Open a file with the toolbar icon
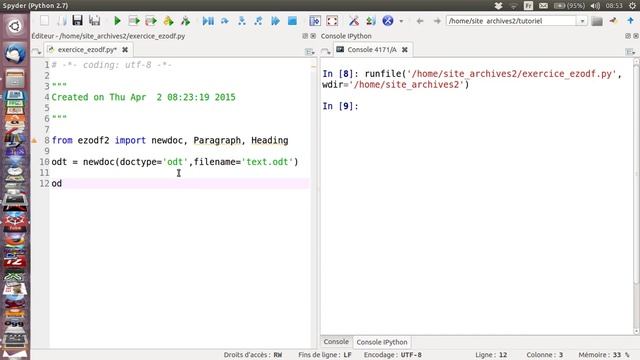Screen dimensions: 640x360 pyautogui.click(x=61, y=20)
